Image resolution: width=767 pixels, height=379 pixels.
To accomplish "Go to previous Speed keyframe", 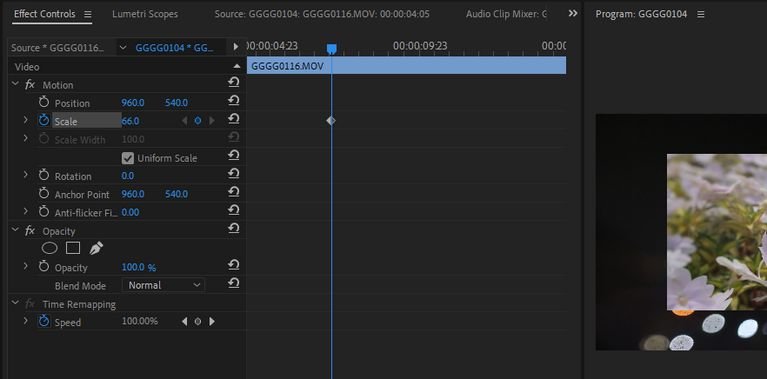I will tap(184, 321).
